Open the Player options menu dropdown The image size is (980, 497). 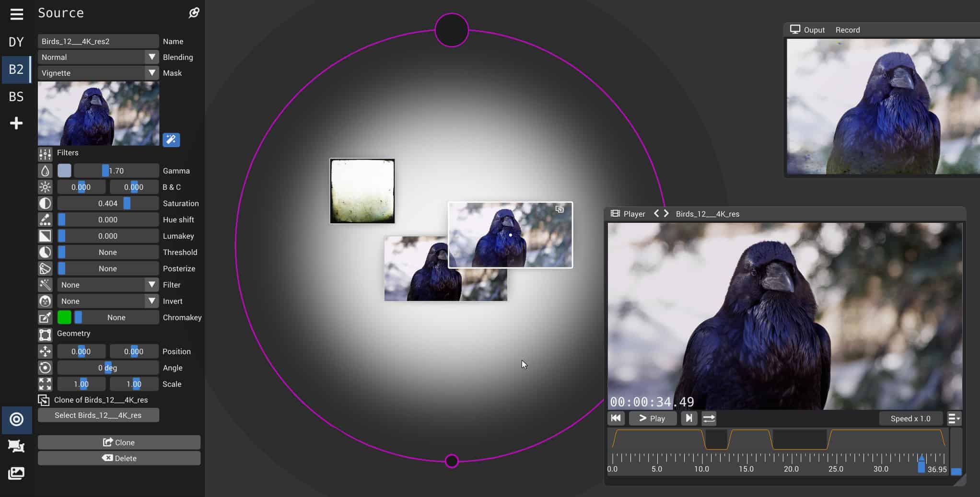click(x=954, y=418)
